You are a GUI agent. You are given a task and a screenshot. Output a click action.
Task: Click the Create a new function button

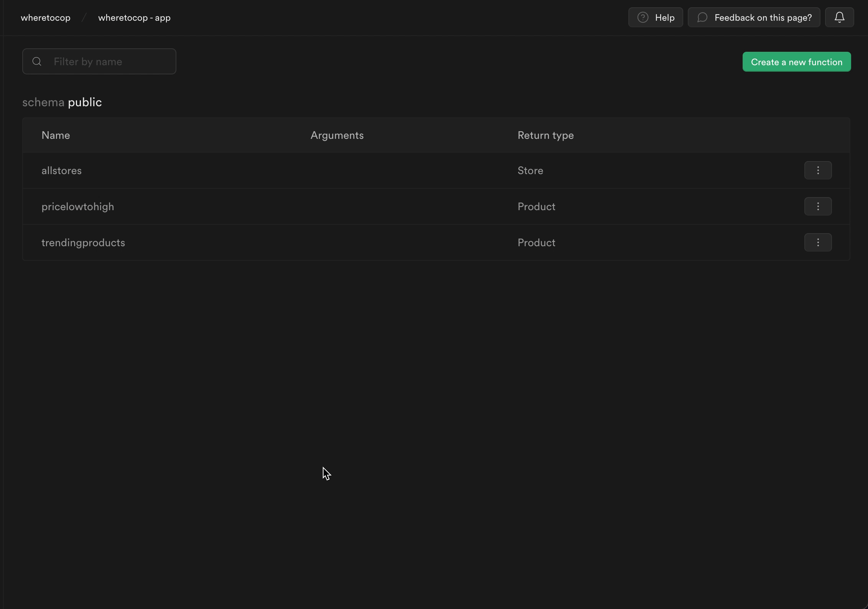[796, 61]
